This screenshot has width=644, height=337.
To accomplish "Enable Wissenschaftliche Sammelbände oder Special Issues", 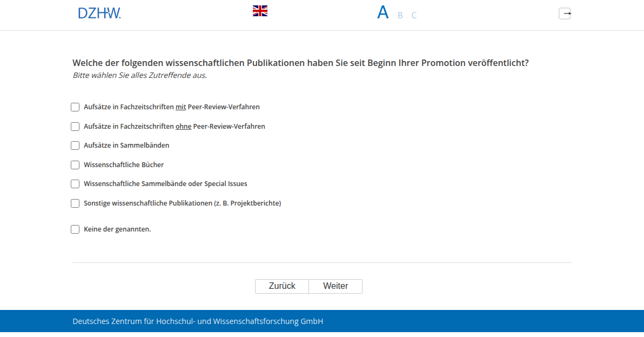I will coord(75,184).
